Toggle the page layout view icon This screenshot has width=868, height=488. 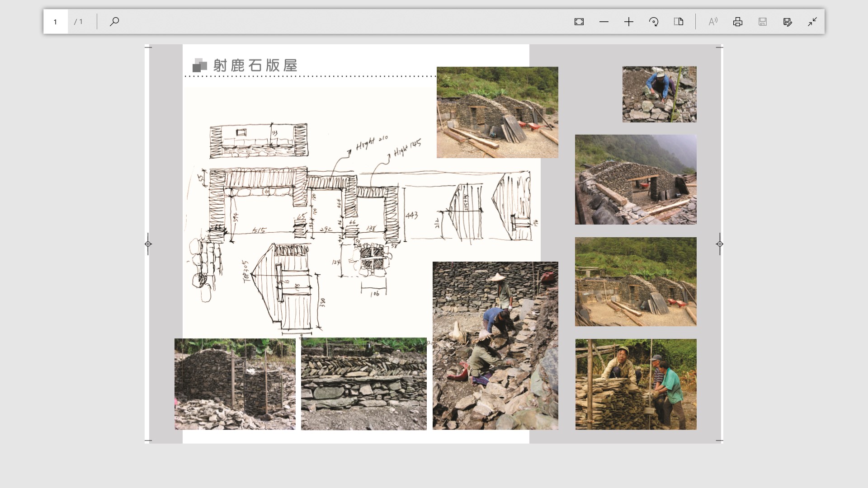tap(679, 22)
